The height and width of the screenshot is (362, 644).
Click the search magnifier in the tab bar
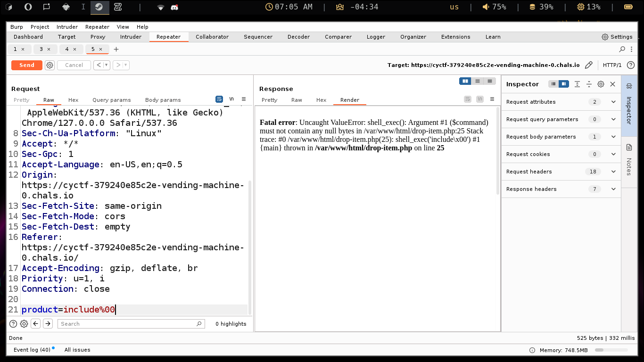(x=622, y=49)
